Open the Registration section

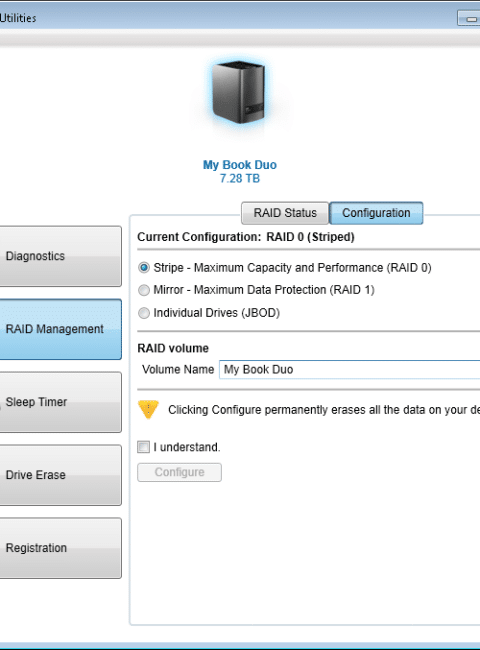pyautogui.click(x=60, y=548)
